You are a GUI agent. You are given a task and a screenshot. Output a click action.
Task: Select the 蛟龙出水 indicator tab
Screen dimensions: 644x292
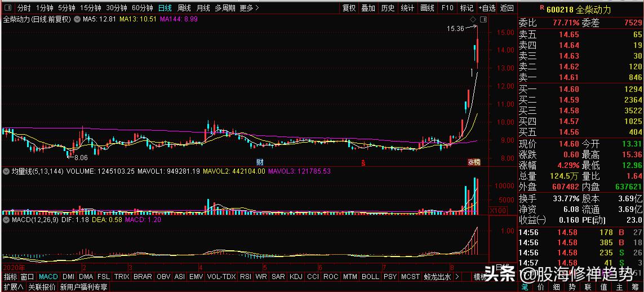point(437,277)
